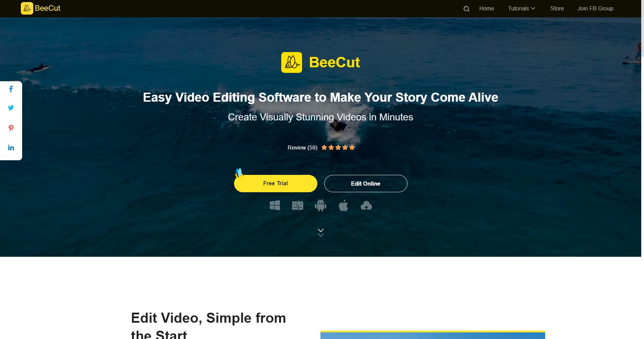Image resolution: width=644 pixels, height=339 pixels.
Task: Pin page with Pinterest sidebar icon
Action: click(11, 128)
